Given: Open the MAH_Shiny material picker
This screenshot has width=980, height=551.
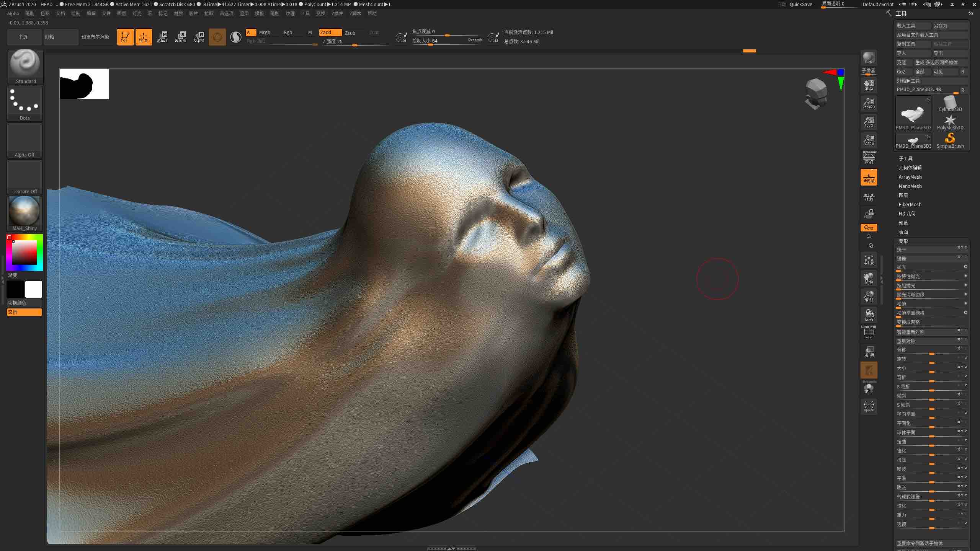Looking at the screenshot, I should (24, 212).
